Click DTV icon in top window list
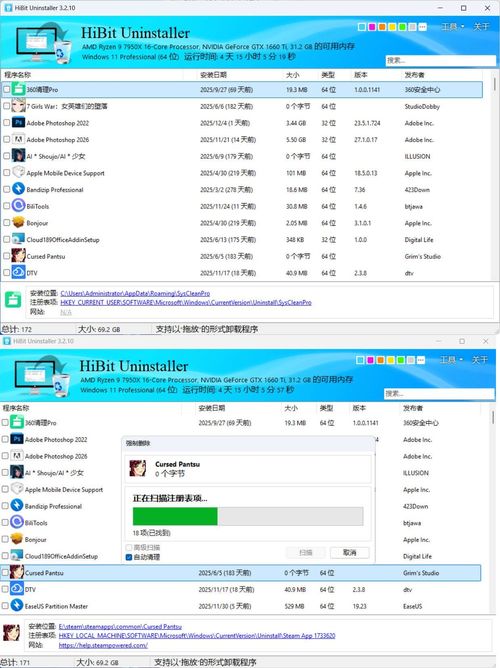The width and height of the screenshot is (500, 668). tap(18, 272)
